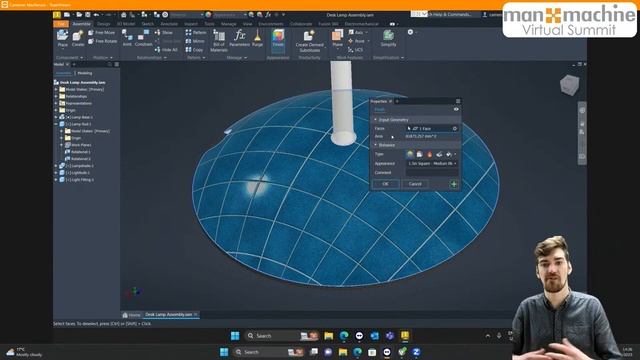
Task: Click OK in the Properties panel
Action: (385, 184)
